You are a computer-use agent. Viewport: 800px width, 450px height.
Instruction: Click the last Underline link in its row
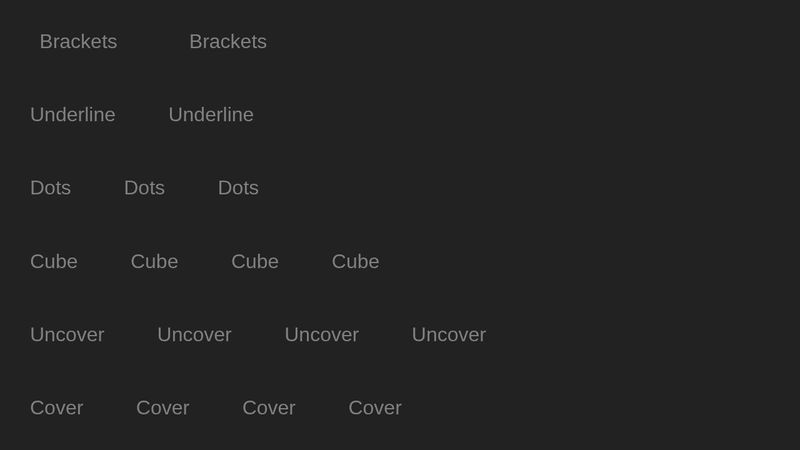tap(211, 115)
